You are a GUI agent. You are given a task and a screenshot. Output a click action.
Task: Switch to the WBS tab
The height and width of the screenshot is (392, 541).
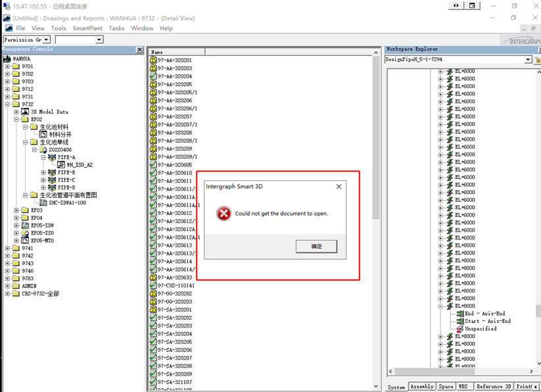[463, 387]
